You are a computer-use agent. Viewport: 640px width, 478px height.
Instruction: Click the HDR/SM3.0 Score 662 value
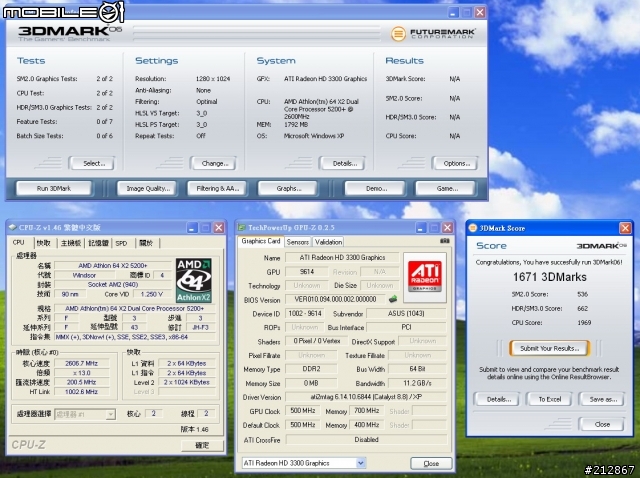click(x=582, y=309)
